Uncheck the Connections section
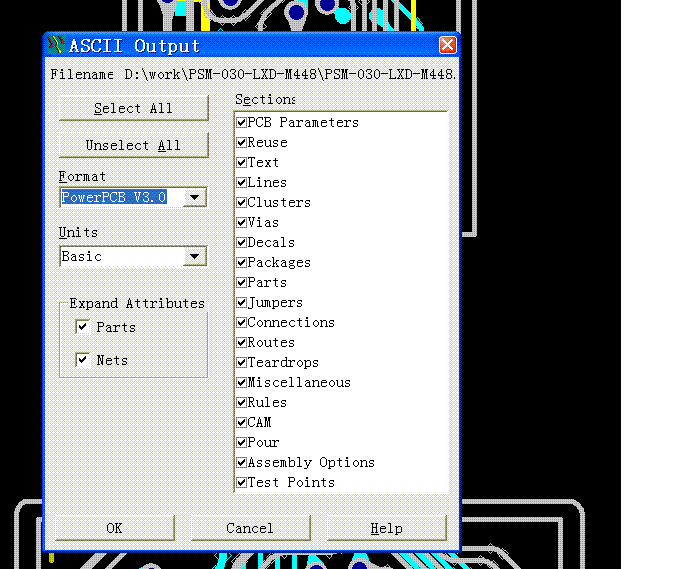The width and height of the screenshot is (700, 569). pyautogui.click(x=242, y=322)
